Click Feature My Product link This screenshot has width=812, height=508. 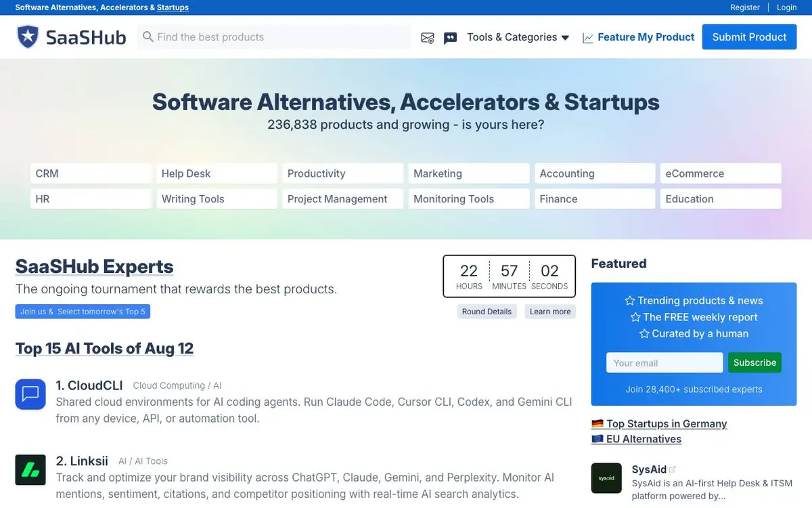click(x=646, y=37)
